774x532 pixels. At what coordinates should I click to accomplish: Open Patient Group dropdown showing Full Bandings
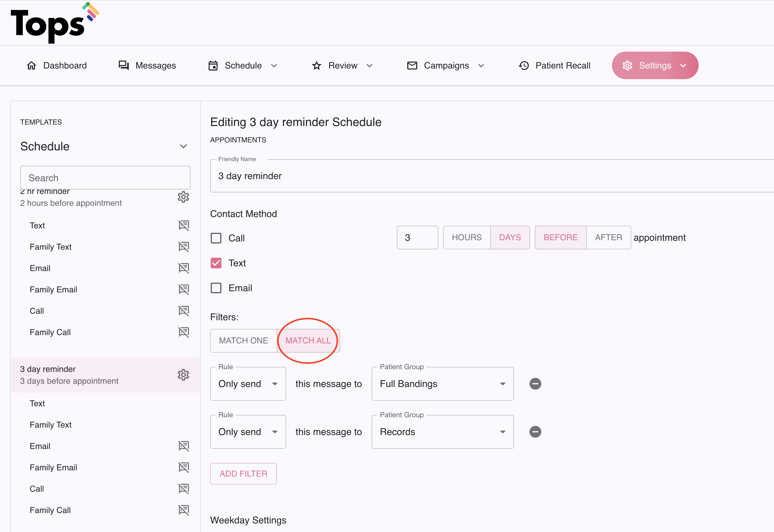[x=442, y=384]
